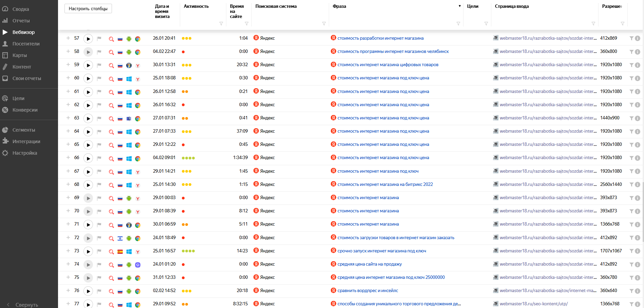
Task: Play visit recording for row 57
Action: [88, 39]
